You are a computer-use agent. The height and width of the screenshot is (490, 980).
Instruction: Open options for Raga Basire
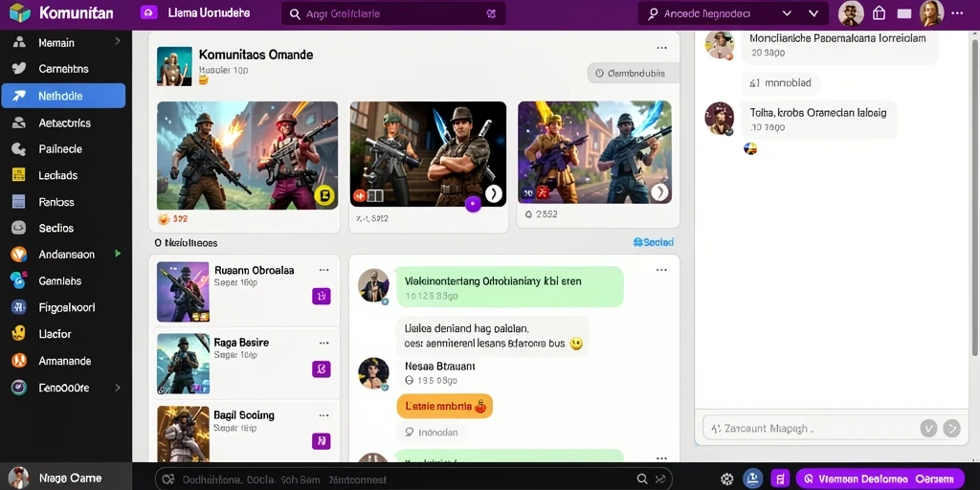(323, 343)
